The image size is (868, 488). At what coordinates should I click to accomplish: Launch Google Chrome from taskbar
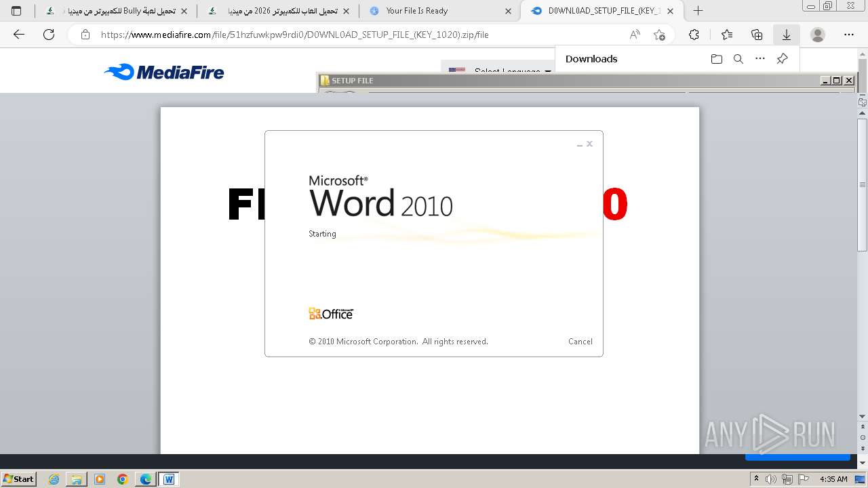(123, 479)
